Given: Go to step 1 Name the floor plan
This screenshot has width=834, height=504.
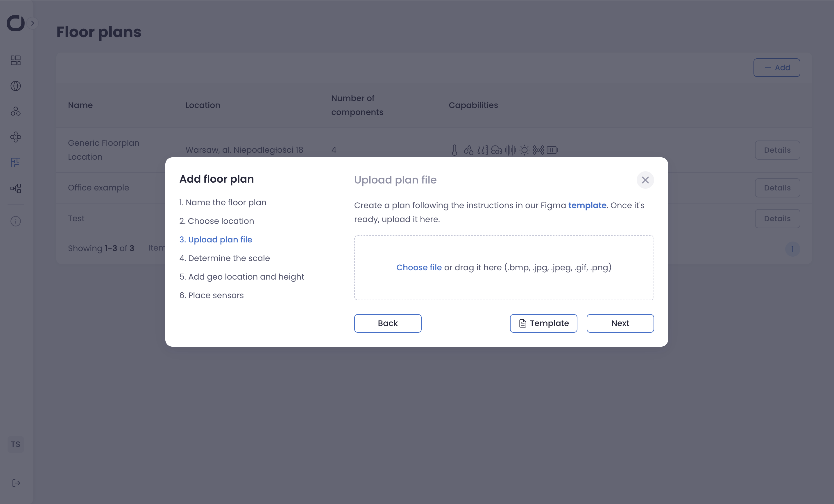Looking at the screenshot, I should point(223,202).
